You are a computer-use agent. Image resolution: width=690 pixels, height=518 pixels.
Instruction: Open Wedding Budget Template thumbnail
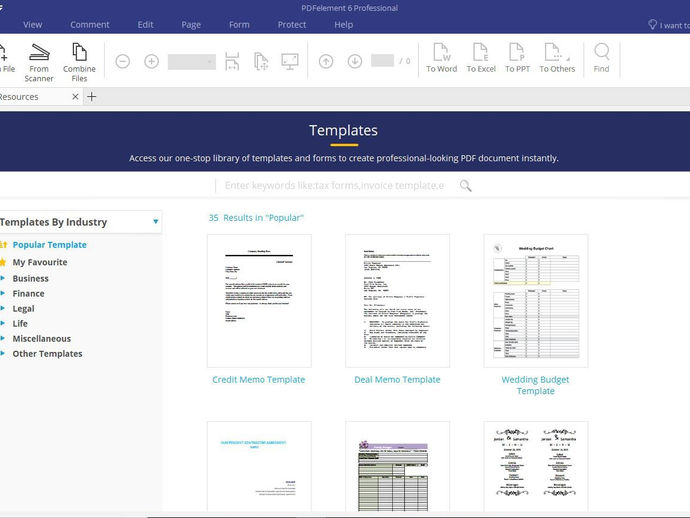536,301
